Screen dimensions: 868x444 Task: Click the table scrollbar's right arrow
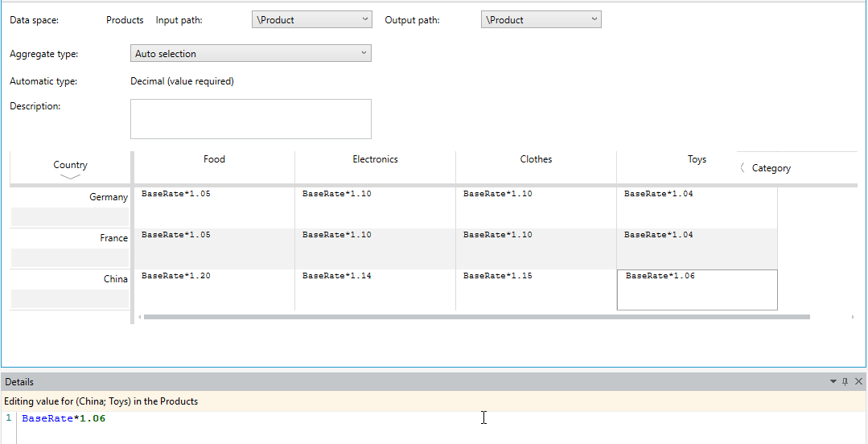tap(853, 317)
